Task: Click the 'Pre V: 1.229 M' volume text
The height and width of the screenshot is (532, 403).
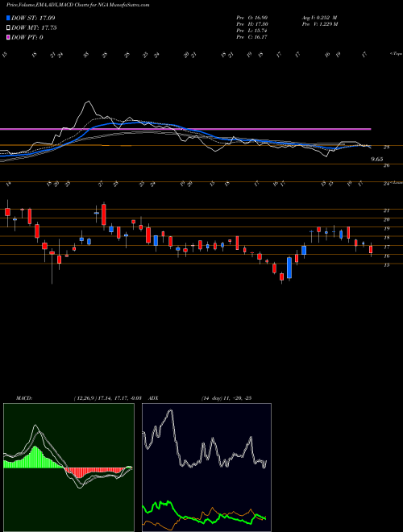Action: coord(320,24)
